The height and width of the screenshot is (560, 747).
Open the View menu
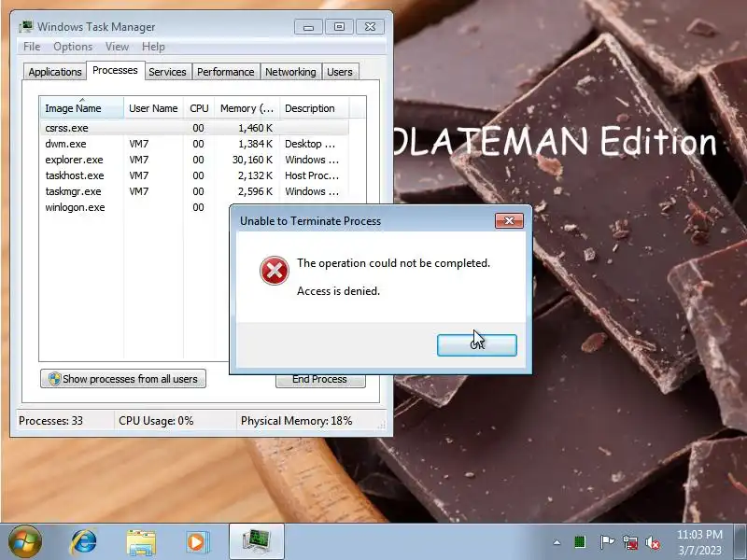click(x=118, y=47)
